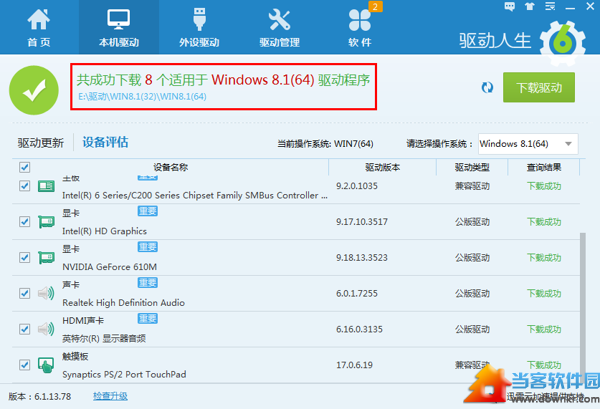
Task: Uncheck the SMBus Controller row checkbox
Action: [x=24, y=186]
